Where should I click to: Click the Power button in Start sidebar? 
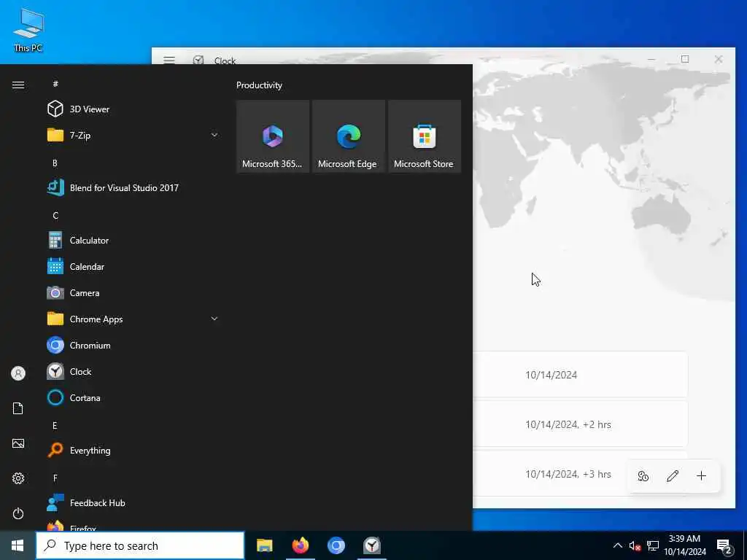click(x=18, y=513)
